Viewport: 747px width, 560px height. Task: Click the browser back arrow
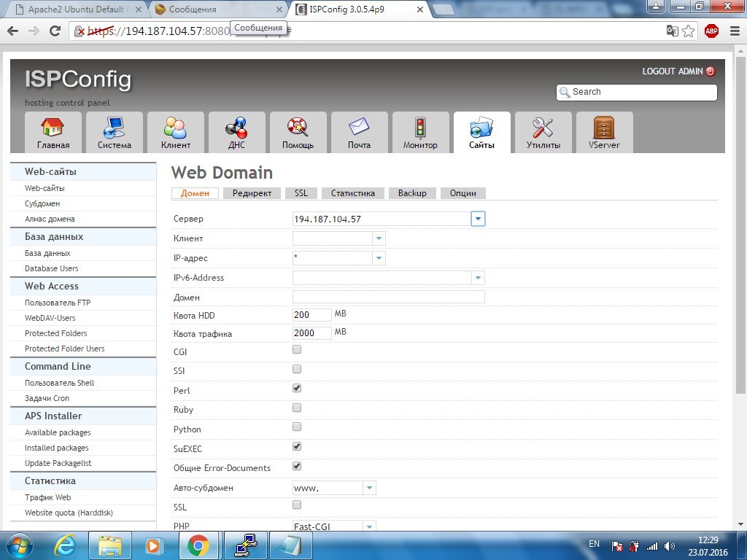pyautogui.click(x=13, y=31)
